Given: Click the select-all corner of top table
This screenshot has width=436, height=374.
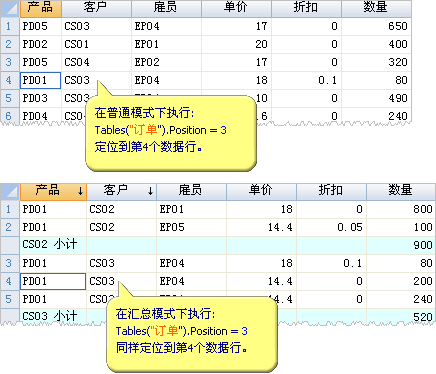Looking at the screenshot, I should (x=10, y=8).
